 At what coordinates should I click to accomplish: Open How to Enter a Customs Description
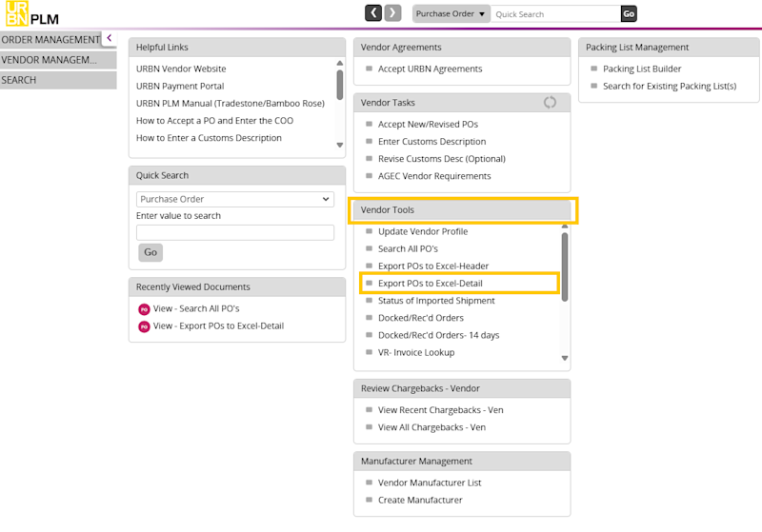(209, 138)
